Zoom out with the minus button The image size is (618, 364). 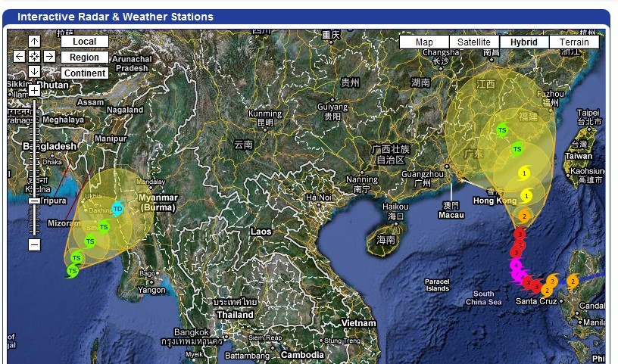pos(34,244)
